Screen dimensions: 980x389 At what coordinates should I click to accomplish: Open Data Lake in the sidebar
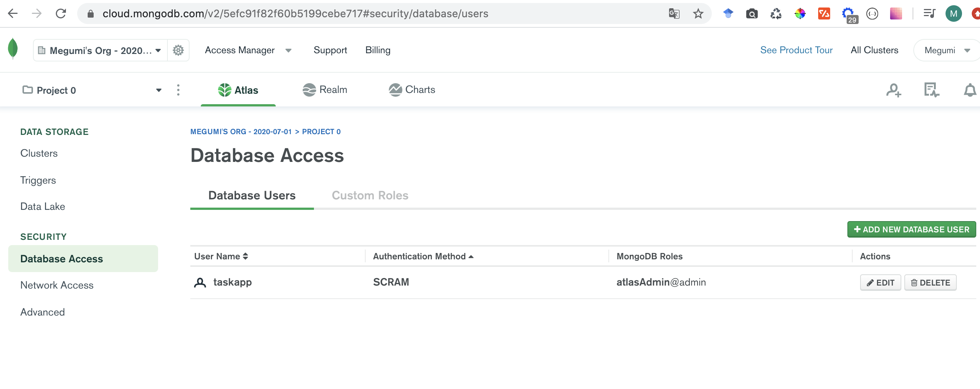(43, 206)
